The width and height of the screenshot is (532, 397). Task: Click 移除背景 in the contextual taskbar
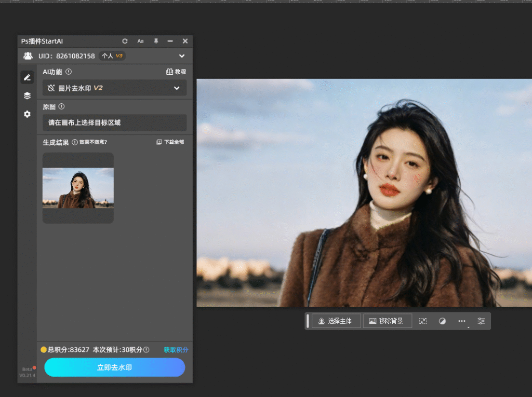pyautogui.click(x=387, y=321)
